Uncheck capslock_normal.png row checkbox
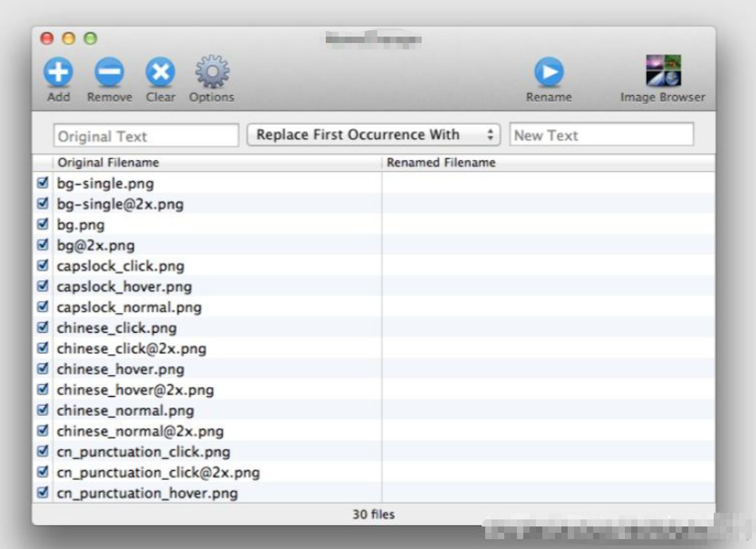The height and width of the screenshot is (549, 756). pyautogui.click(x=42, y=307)
